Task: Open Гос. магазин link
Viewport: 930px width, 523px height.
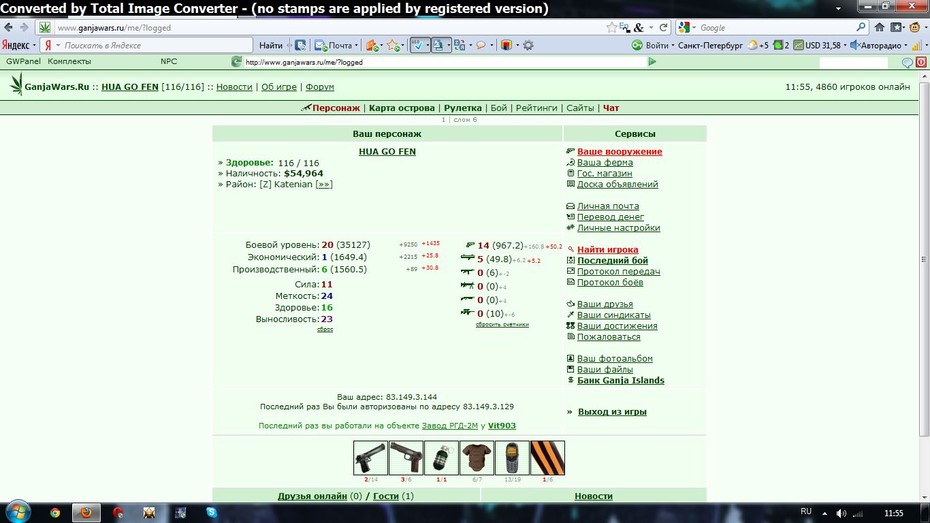Action: point(604,173)
